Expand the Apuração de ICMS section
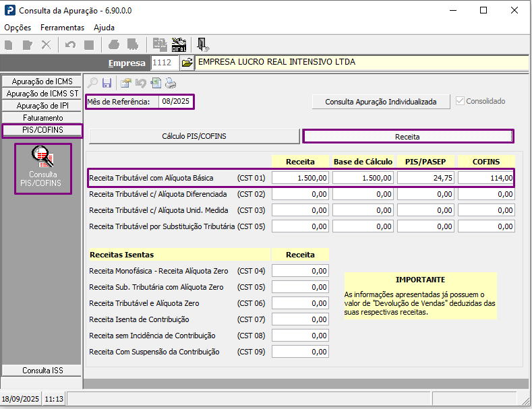The image size is (532, 409). [x=42, y=82]
